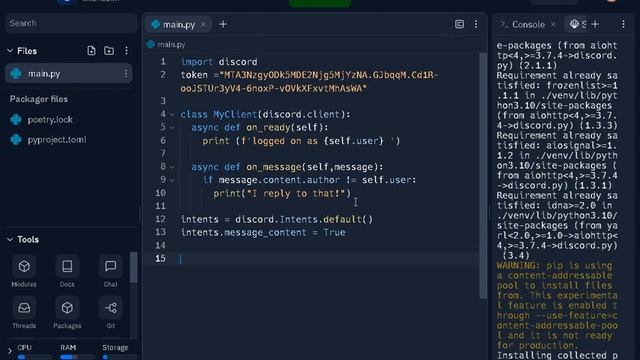Click the CPU usage bar

coord(34,357)
